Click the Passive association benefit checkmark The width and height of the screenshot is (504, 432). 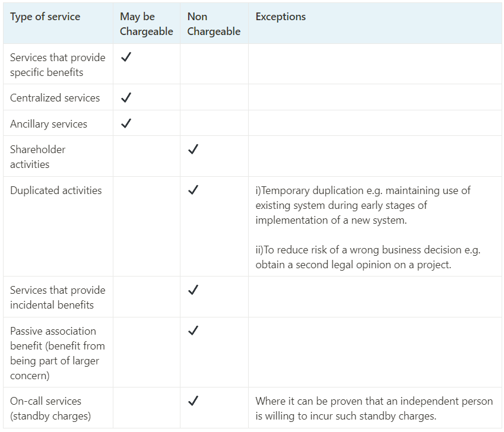193,331
